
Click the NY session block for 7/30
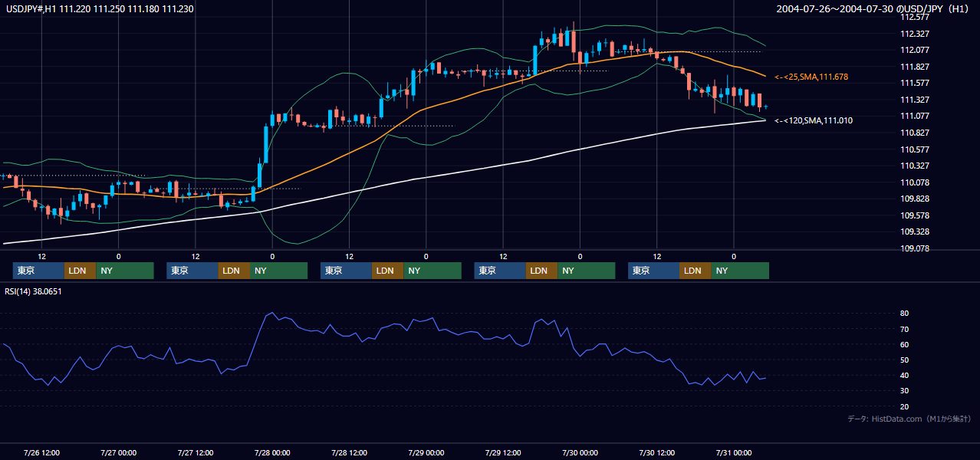(x=740, y=271)
